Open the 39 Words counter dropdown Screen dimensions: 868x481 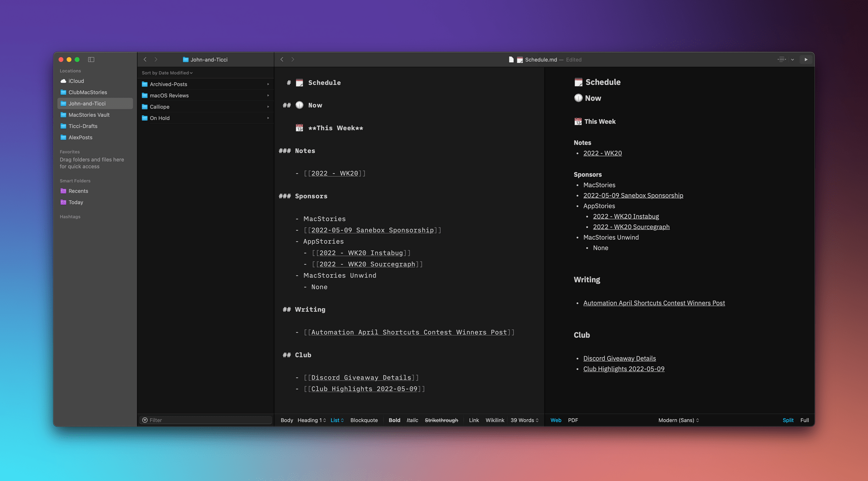(525, 420)
